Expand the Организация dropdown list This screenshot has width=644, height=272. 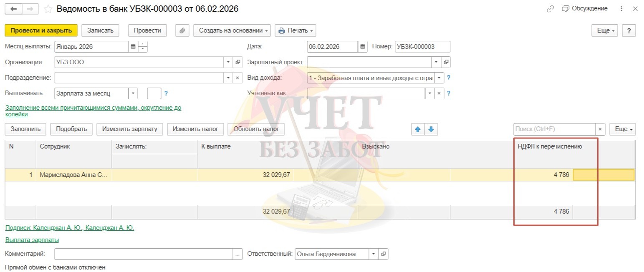(228, 62)
